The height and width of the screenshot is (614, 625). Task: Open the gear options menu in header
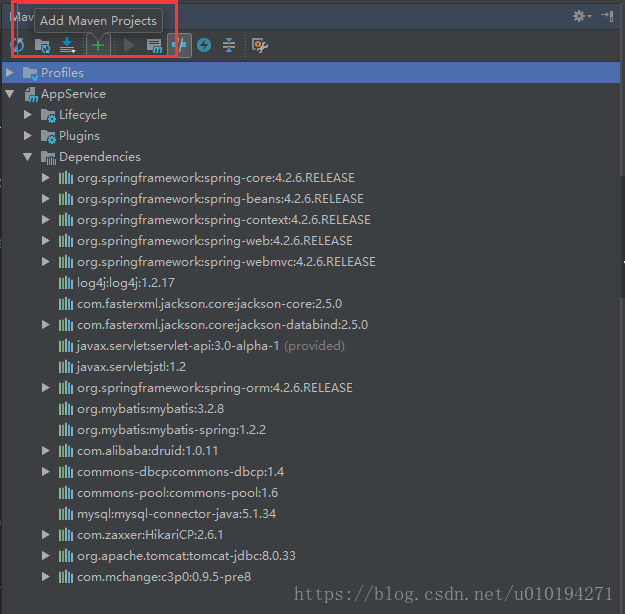[582, 16]
